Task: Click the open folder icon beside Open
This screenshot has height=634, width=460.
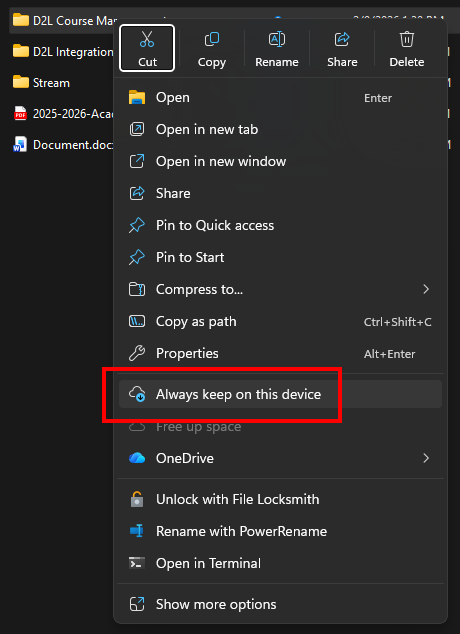Action: coord(137,98)
